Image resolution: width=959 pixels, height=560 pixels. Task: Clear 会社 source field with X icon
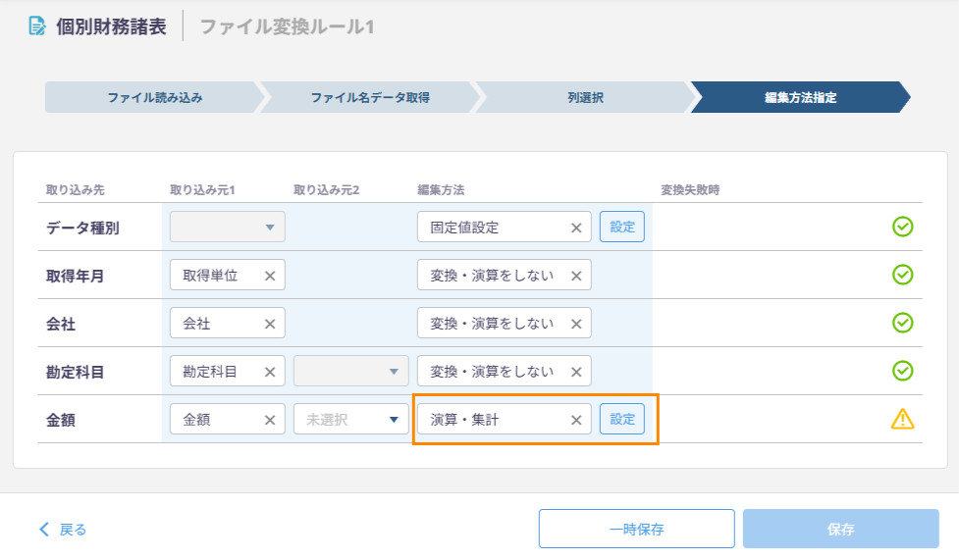[270, 324]
